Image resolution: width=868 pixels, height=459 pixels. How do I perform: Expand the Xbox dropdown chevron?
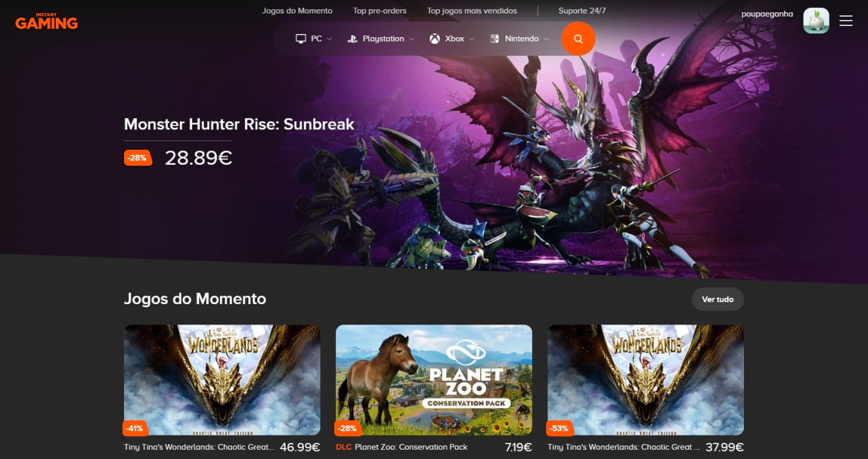[471, 39]
